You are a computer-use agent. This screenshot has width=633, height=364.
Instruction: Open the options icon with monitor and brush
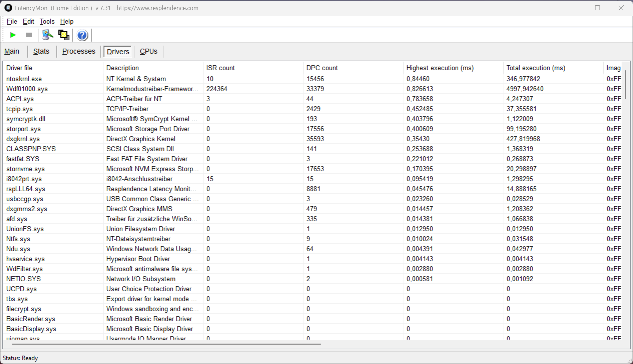47,35
